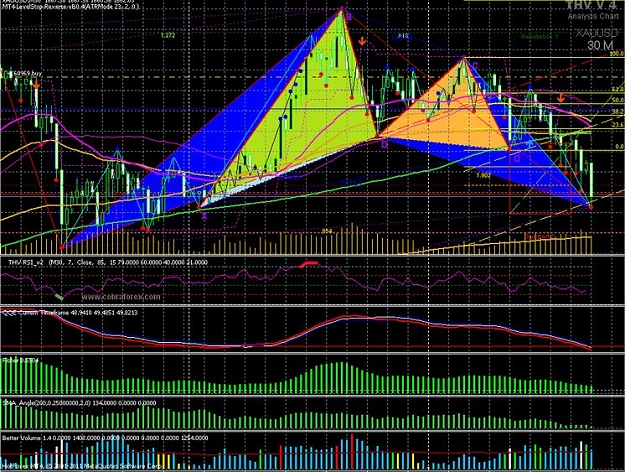The image size is (625, 472).
Task: Click the XAUUSD symbol label
Action: (x=597, y=33)
